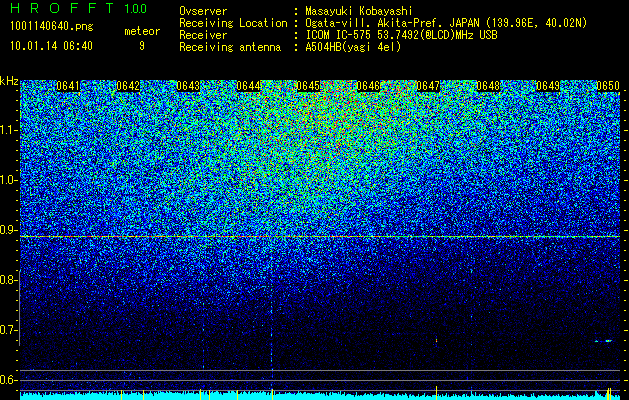Click the 0.9 kHz axis label
Image resolution: width=629 pixels, height=400 pixels.
[x=8, y=230]
